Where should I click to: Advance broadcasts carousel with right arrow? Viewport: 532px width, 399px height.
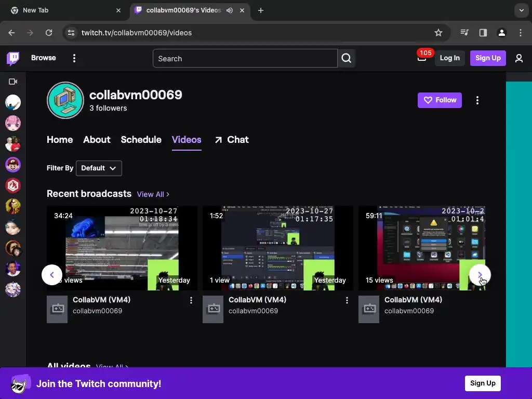480,275
